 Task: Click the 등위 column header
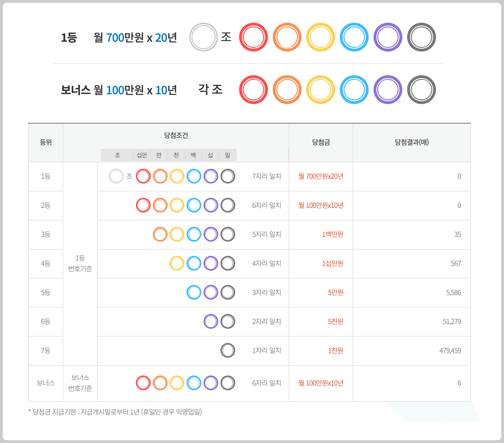[46, 142]
